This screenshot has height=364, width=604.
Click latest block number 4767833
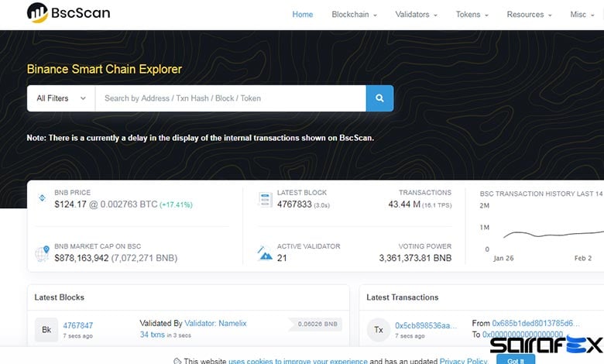click(x=294, y=204)
